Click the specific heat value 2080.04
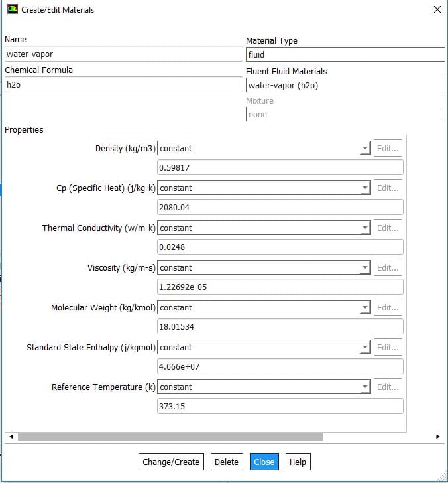The image size is (448, 483). click(280, 207)
